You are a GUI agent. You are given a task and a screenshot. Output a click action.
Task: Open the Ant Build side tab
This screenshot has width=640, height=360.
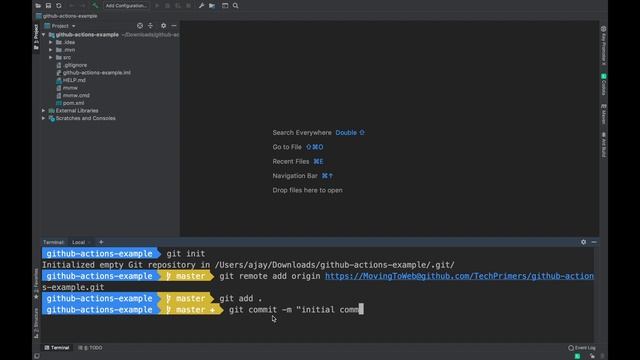click(603, 144)
